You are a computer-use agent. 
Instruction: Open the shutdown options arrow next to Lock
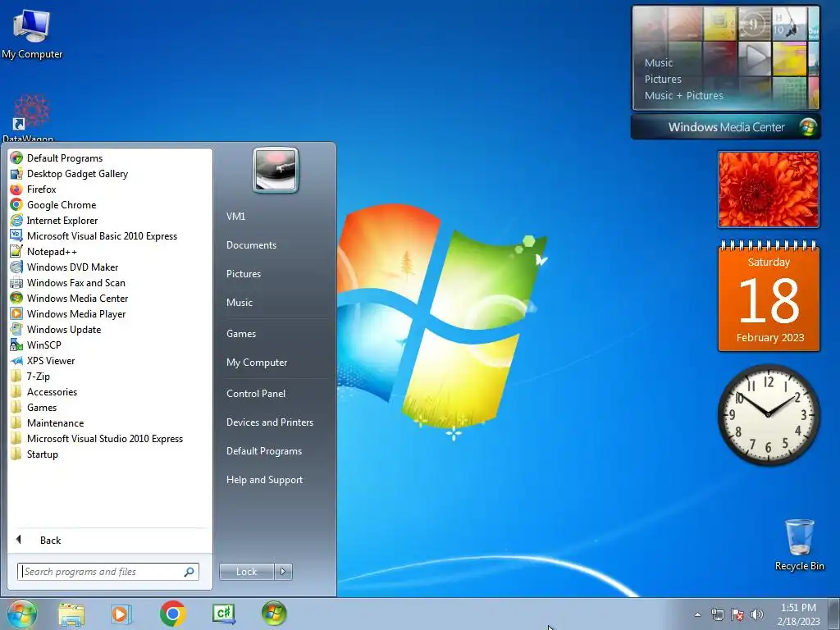(283, 572)
